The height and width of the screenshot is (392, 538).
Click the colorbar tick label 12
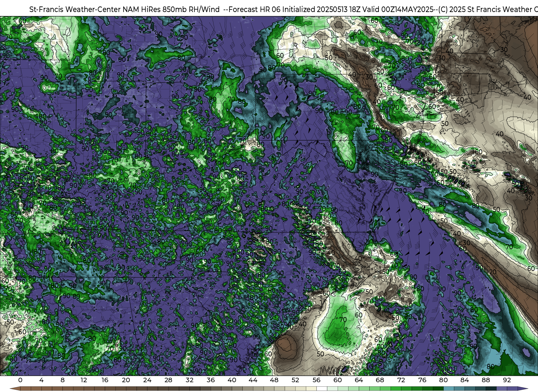tap(84, 380)
